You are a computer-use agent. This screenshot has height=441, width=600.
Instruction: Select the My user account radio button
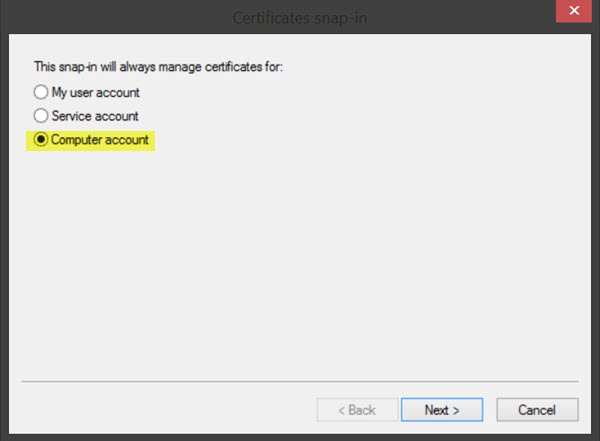coord(41,92)
